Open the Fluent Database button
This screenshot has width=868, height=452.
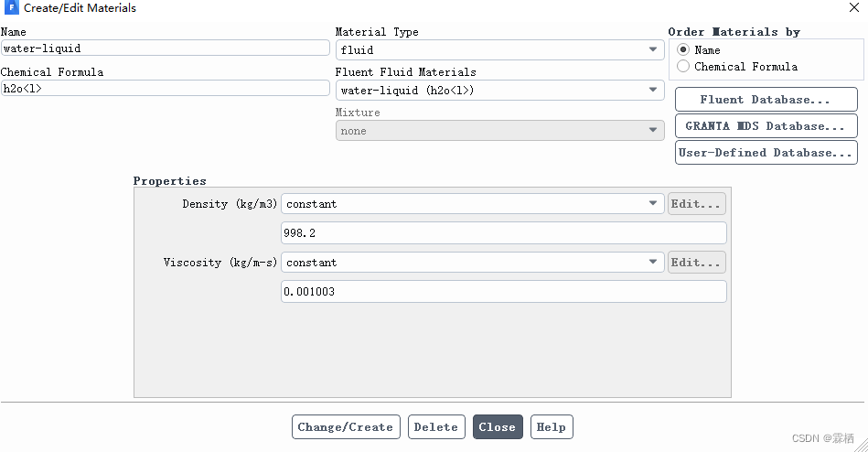point(766,100)
